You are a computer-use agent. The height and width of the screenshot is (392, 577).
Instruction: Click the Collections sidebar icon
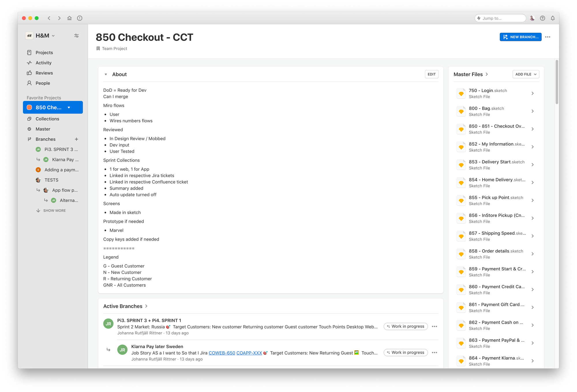(29, 118)
